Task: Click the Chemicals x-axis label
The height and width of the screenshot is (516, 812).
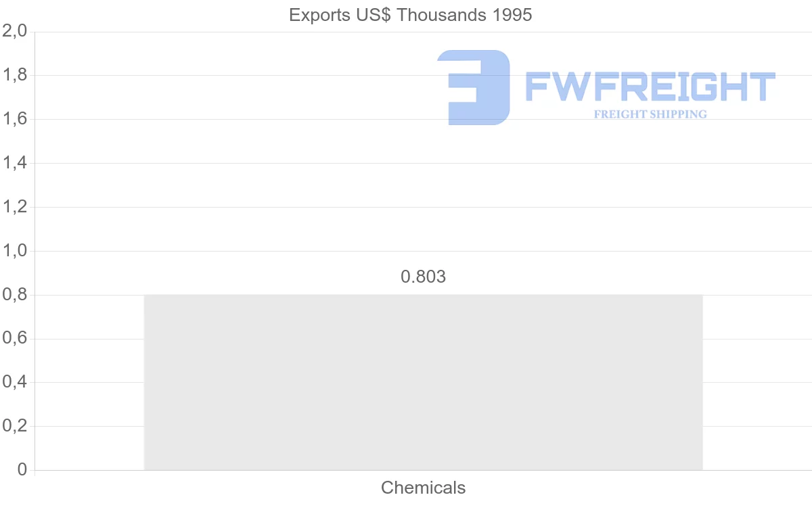Action: 423,488
